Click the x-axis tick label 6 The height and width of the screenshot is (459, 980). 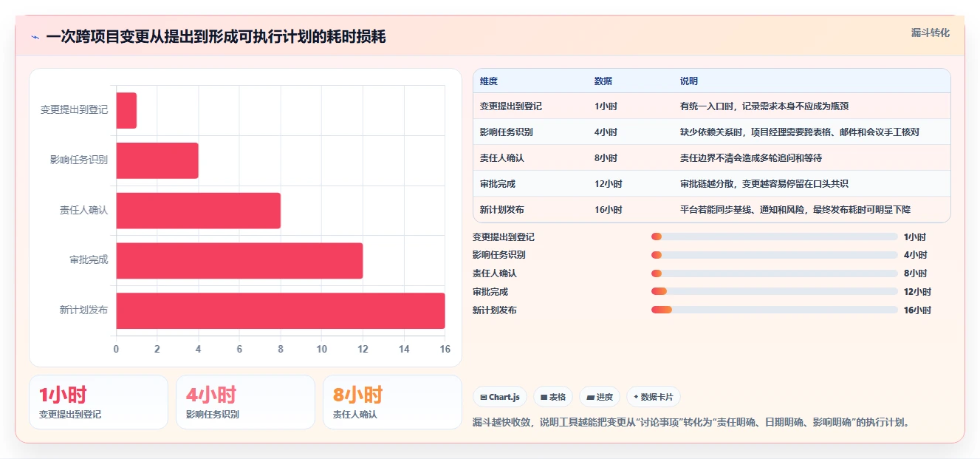(239, 349)
